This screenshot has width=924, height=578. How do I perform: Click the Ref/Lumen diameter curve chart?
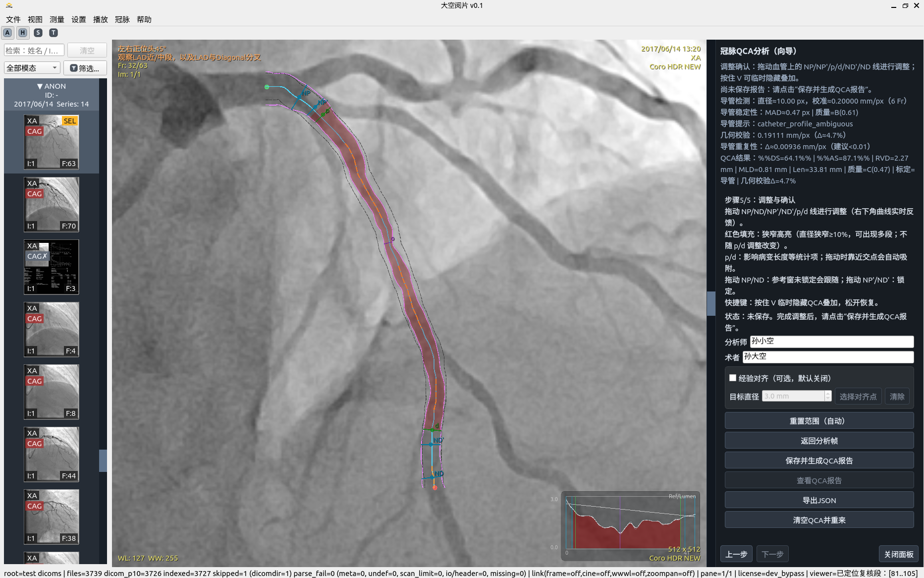631,523
